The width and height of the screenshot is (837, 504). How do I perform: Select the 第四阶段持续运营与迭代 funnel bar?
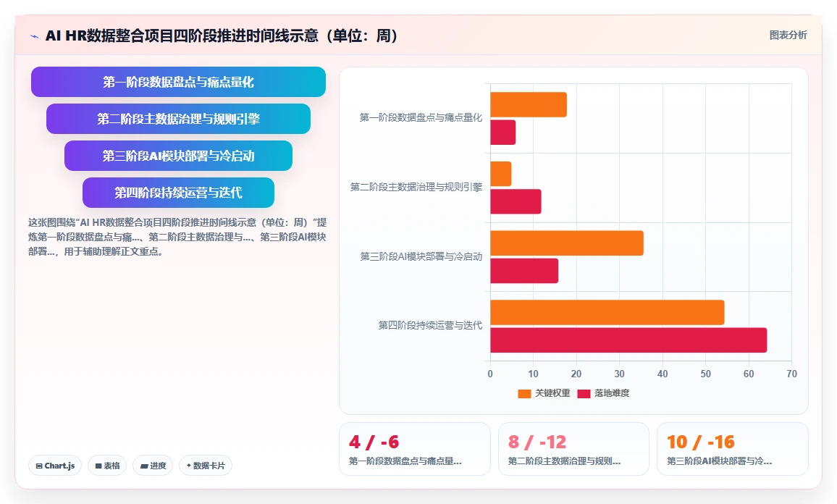178,192
